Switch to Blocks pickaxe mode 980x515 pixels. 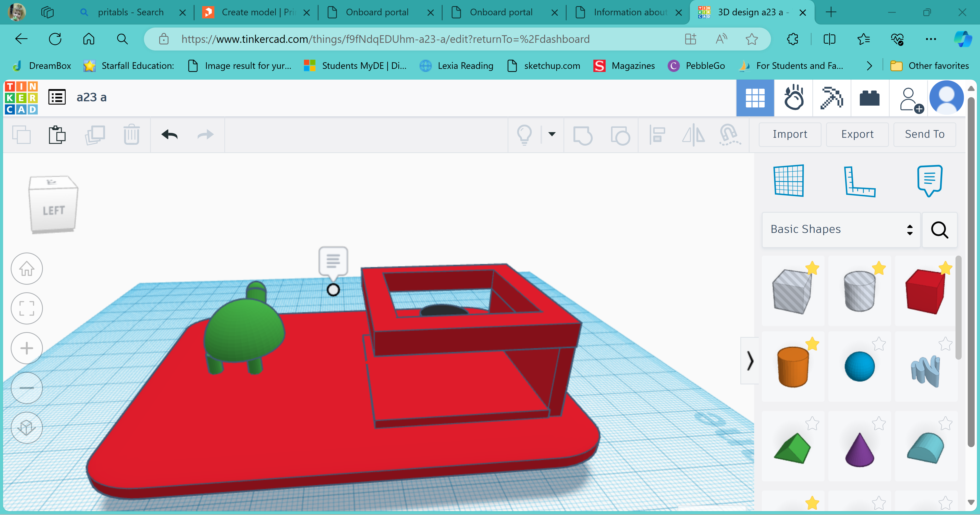832,98
